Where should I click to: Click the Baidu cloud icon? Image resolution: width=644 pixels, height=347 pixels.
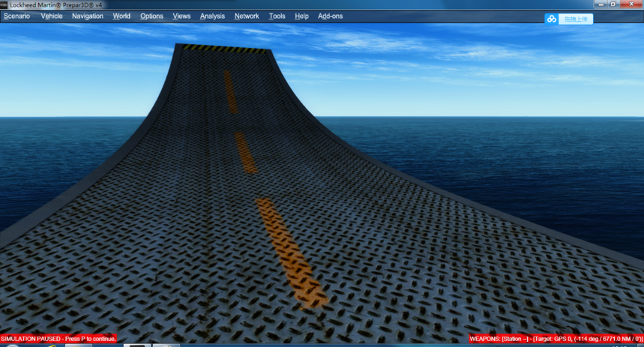pos(552,19)
